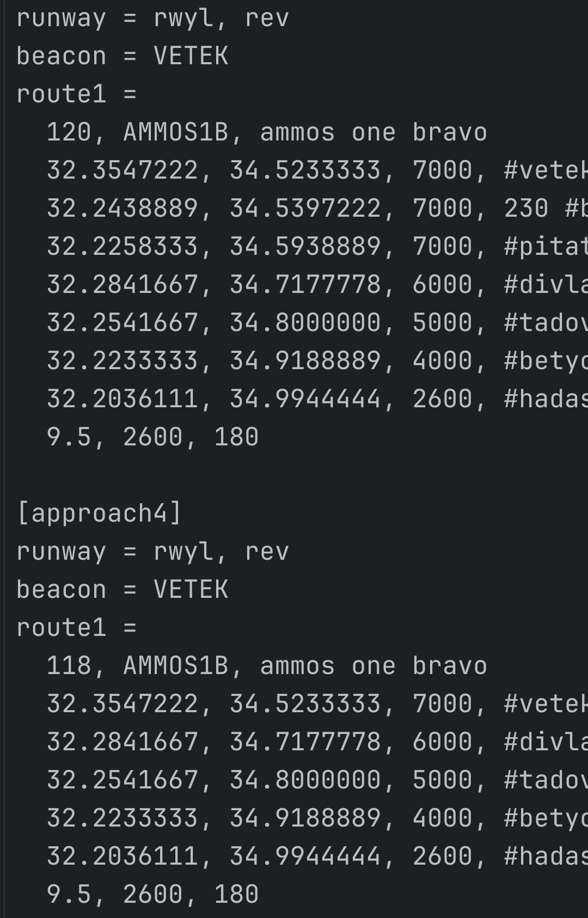This screenshot has width=588, height=918.
Task: Click latitude value 32.2438889
Action: pyautogui.click(x=122, y=209)
